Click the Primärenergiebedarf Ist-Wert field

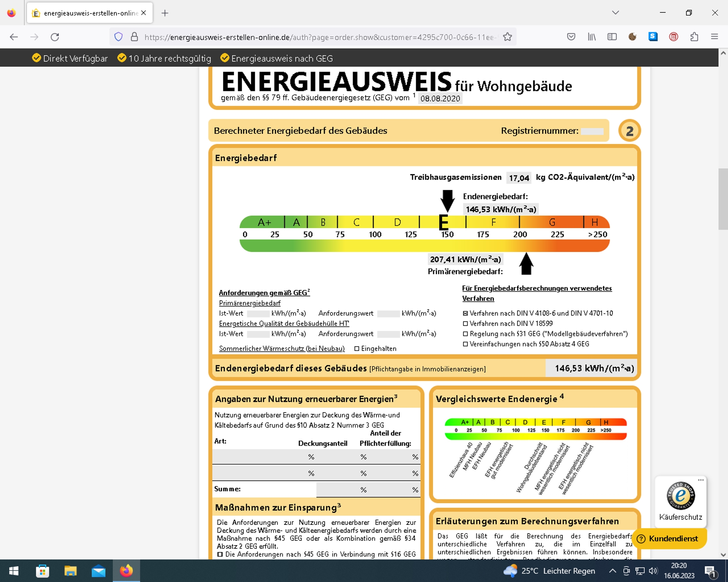pos(258,314)
